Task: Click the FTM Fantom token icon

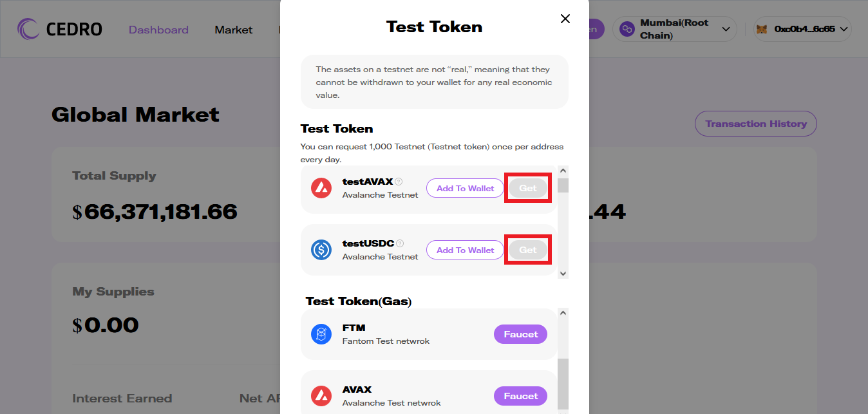Action: (321, 334)
